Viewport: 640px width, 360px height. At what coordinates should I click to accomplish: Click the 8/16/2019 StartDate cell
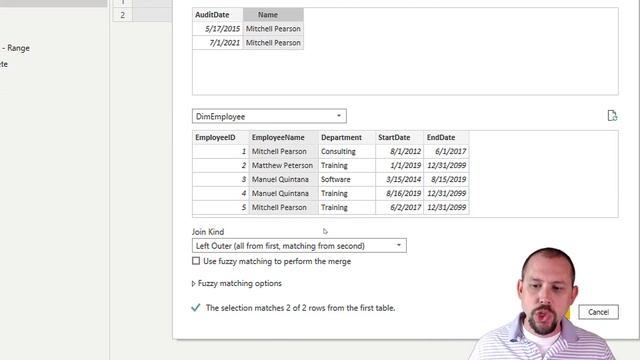coord(400,193)
